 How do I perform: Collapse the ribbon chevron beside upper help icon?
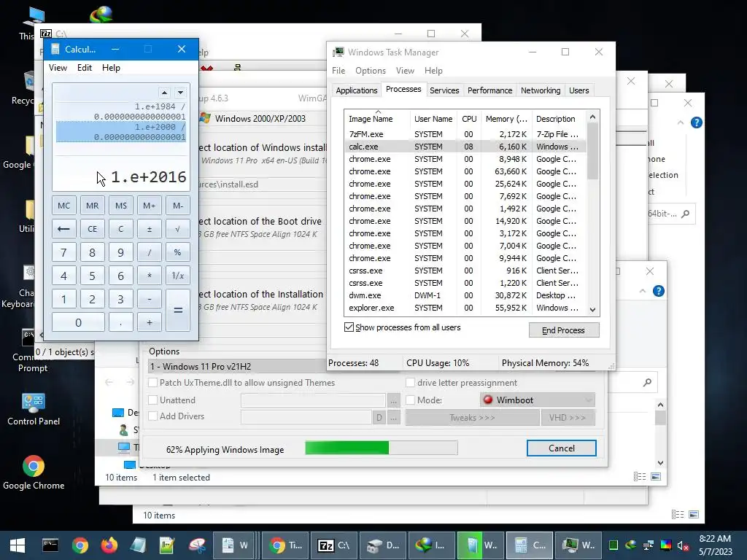681,122
